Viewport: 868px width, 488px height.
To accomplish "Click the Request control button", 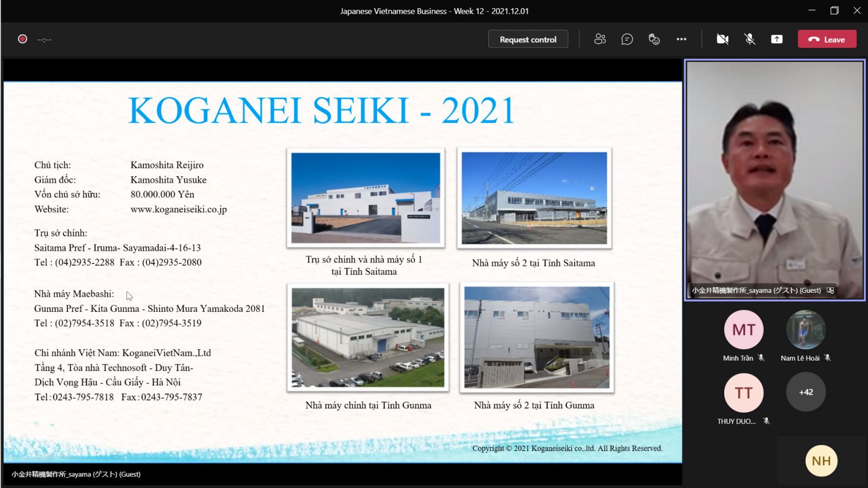I will click(528, 39).
